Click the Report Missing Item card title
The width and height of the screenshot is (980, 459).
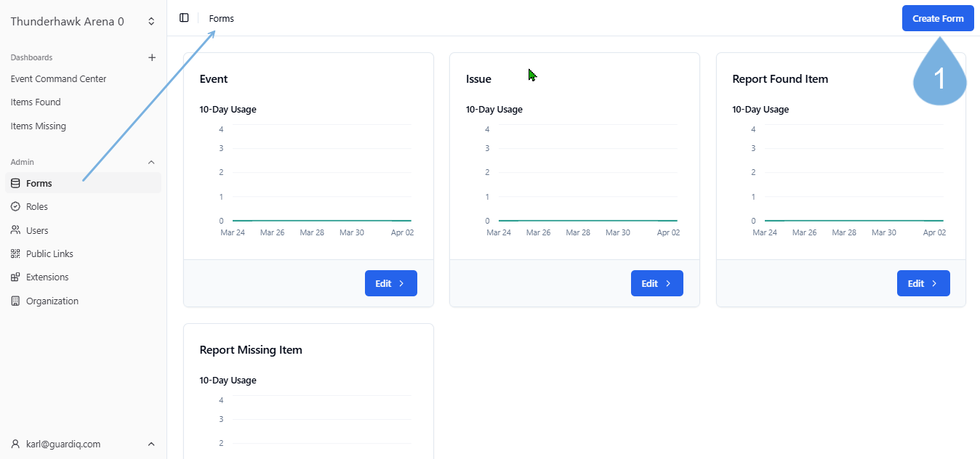[251, 350]
